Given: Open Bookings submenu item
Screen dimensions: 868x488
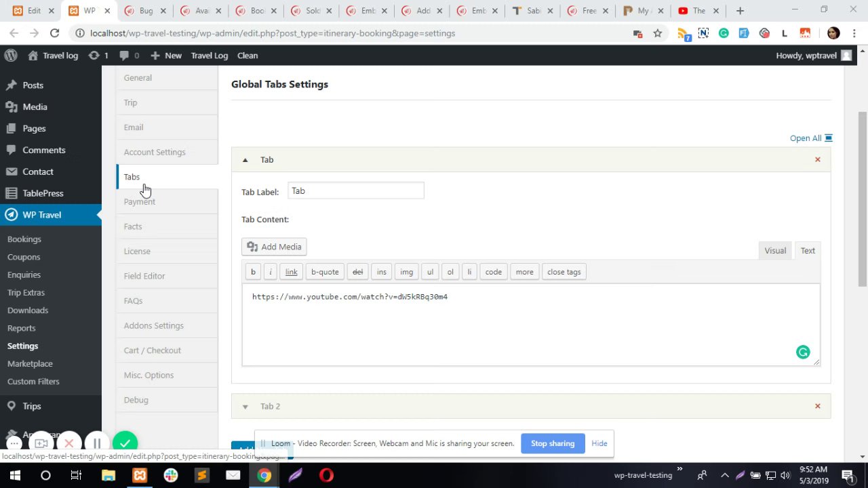Looking at the screenshot, I should [24, 239].
